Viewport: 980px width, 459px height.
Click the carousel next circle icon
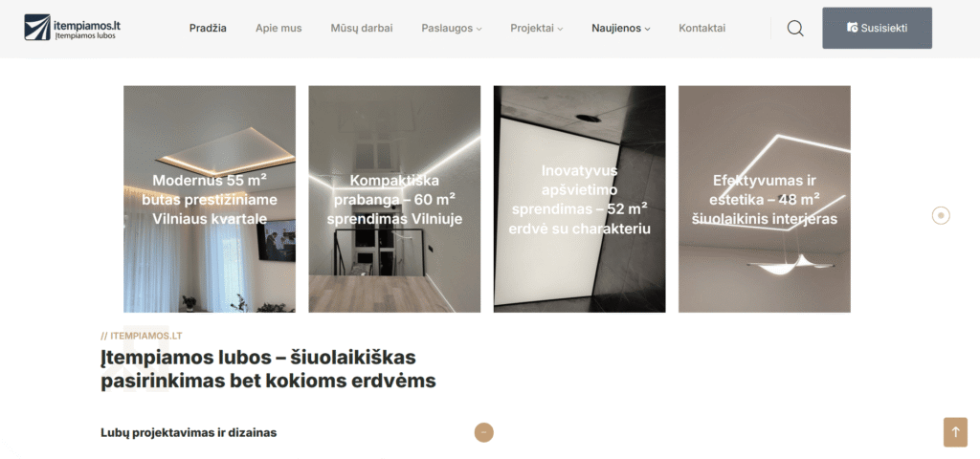coord(941,215)
